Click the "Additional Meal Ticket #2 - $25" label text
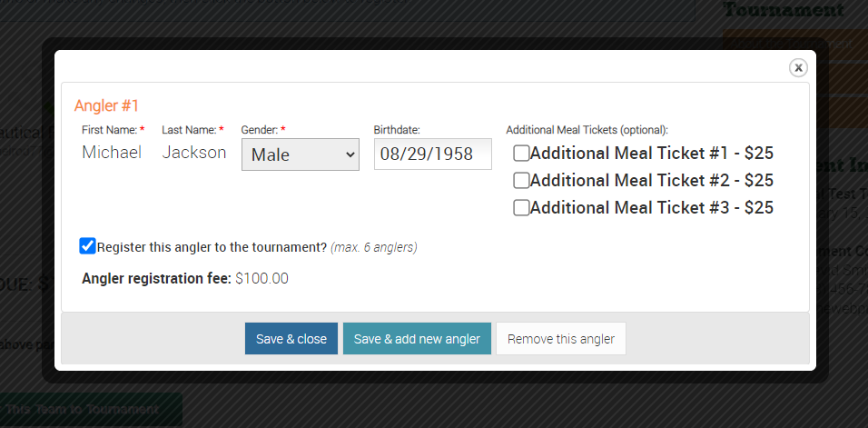Viewport: 868px width, 428px height. click(x=652, y=181)
